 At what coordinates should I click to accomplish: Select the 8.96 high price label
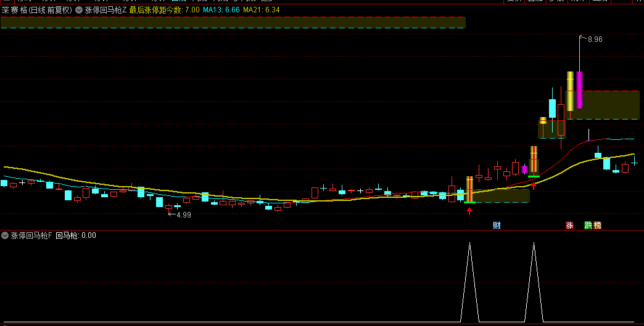click(595, 39)
